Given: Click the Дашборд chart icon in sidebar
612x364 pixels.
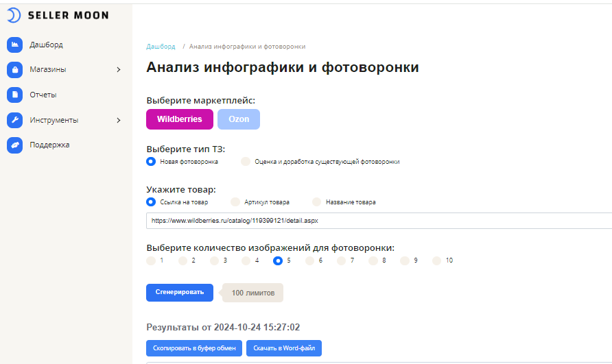Looking at the screenshot, I should click(x=15, y=45).
